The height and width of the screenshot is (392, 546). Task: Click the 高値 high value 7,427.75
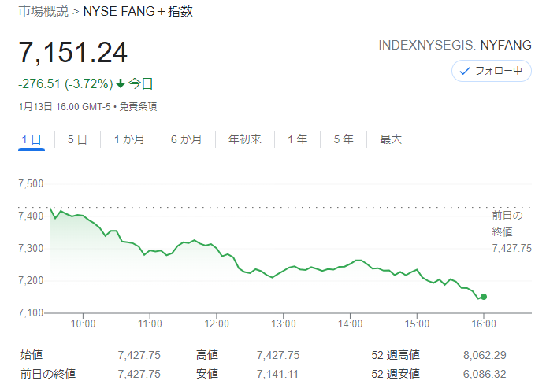point(278,355)
